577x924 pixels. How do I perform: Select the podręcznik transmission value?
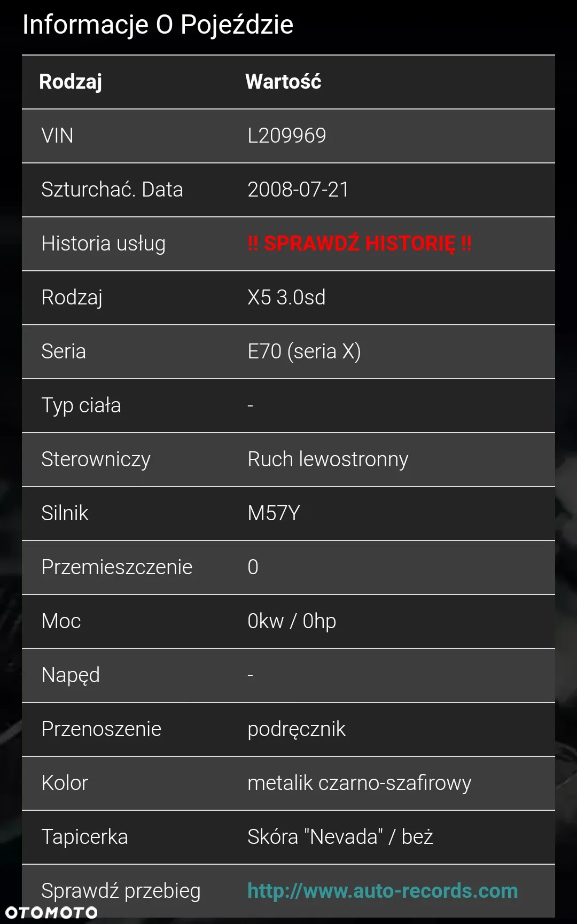tap(297, 729)
